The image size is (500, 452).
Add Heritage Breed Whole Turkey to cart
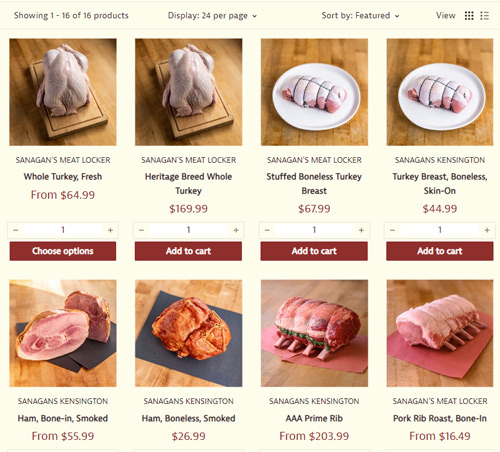click(188, 251)
